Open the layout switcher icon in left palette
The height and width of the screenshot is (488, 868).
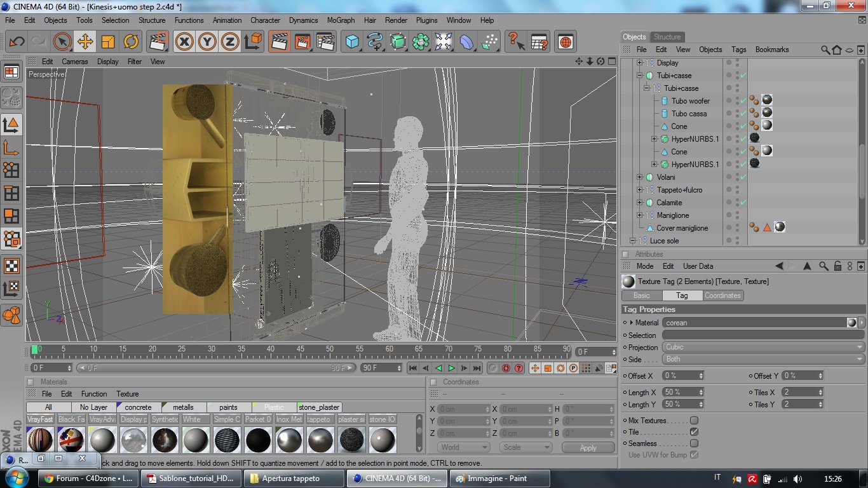pyautogui.click(x=11, y=72)
